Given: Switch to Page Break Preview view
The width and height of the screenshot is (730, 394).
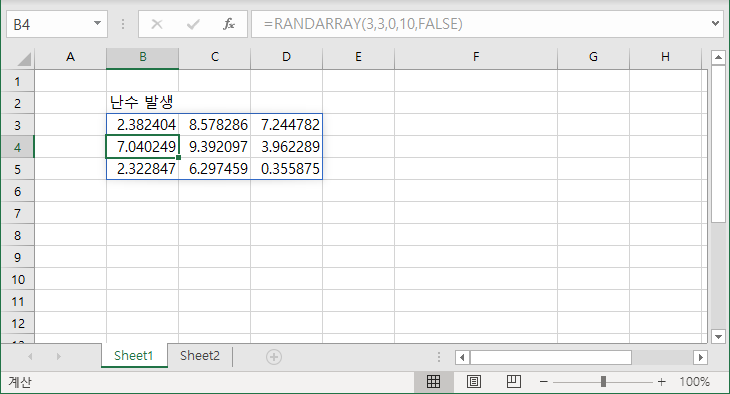Looking at the screenshot, I should click(514, 382).
